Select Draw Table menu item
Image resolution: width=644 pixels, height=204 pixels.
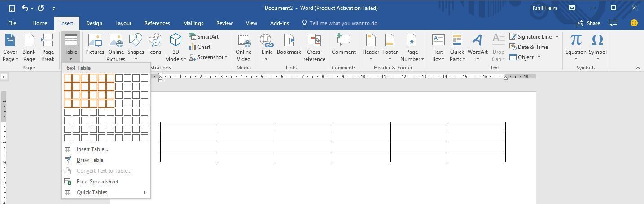pyautogui.click(x=106, y=160)
